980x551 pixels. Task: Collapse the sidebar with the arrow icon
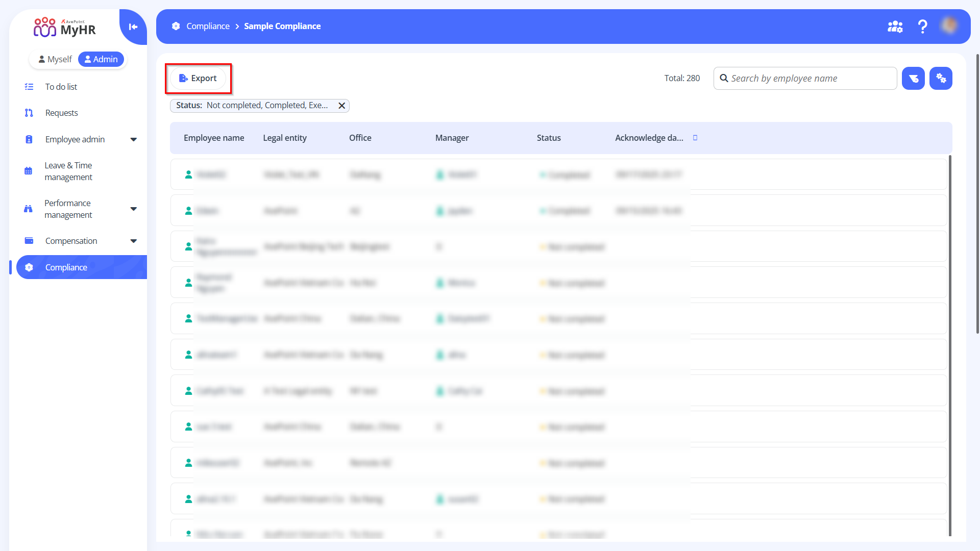tap(133, 27)
